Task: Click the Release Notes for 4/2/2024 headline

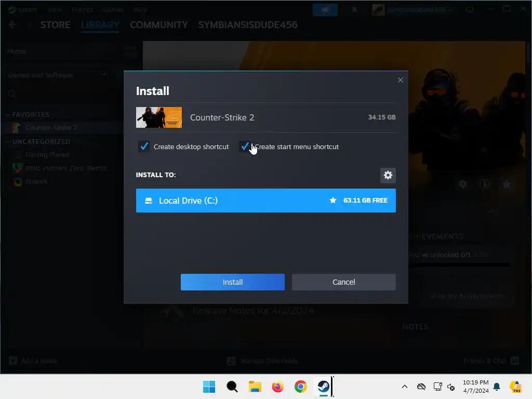Action: (x=253, y=311)
